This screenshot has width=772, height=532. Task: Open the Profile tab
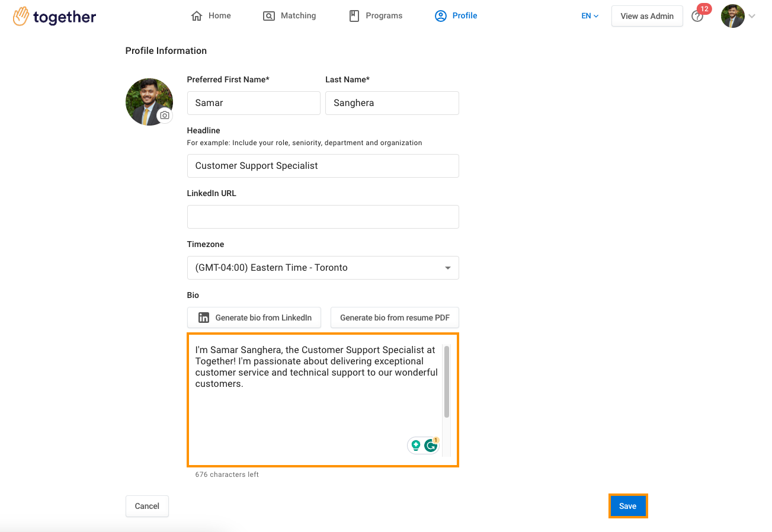[x=456, y=16]
